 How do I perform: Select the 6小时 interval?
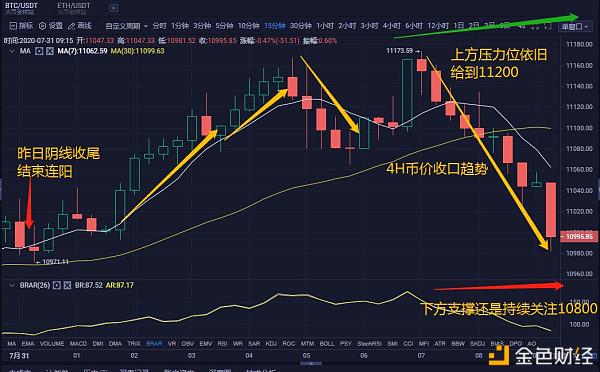[x=414, y=26]
